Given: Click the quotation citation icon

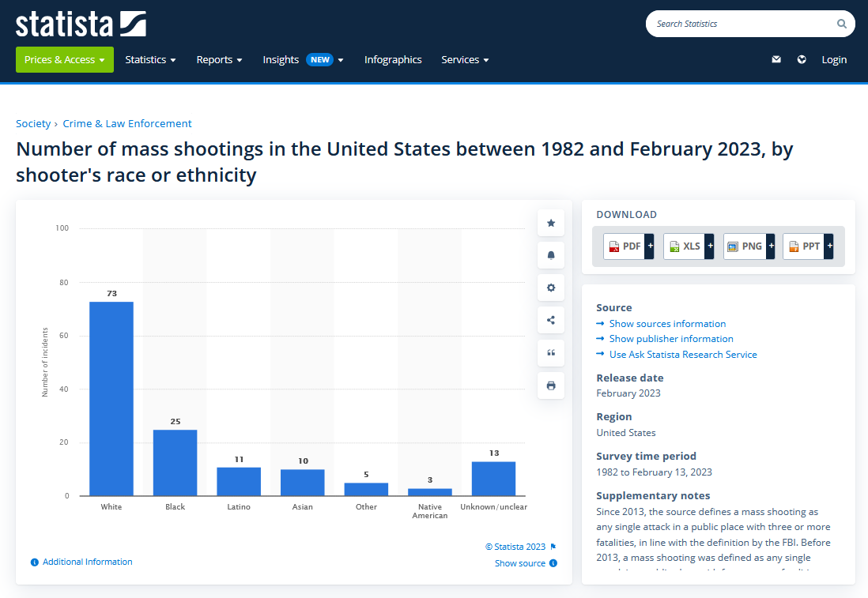Looking at the screenshot, I should (551, 352).
